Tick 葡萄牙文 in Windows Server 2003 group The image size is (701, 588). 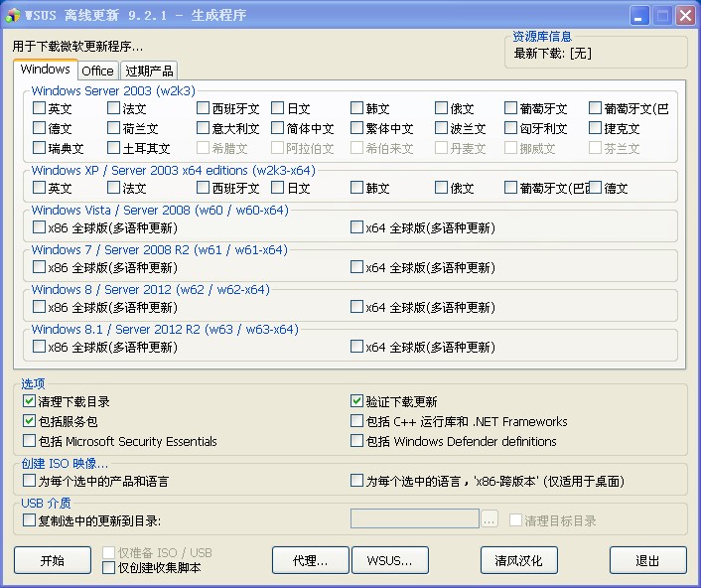(x=510, y=107)
